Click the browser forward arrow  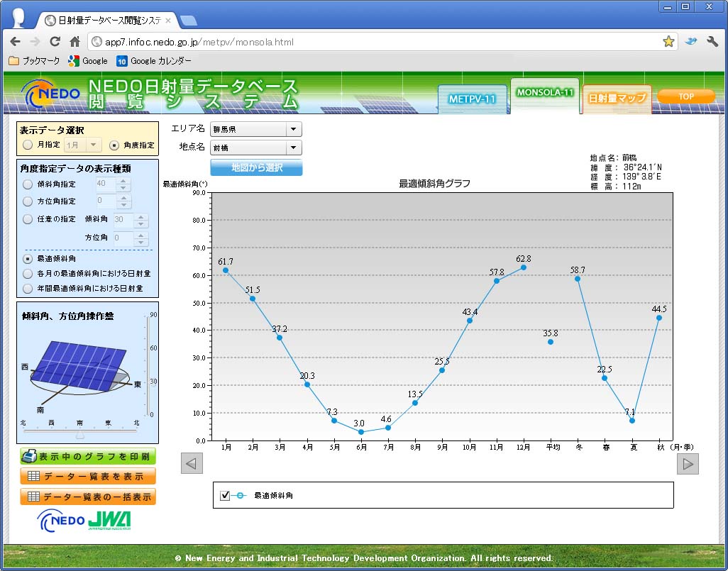point(35,42)
